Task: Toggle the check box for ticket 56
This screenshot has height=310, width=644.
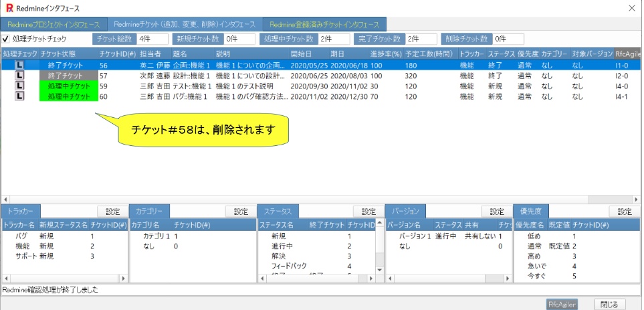Action: point(19,65)
